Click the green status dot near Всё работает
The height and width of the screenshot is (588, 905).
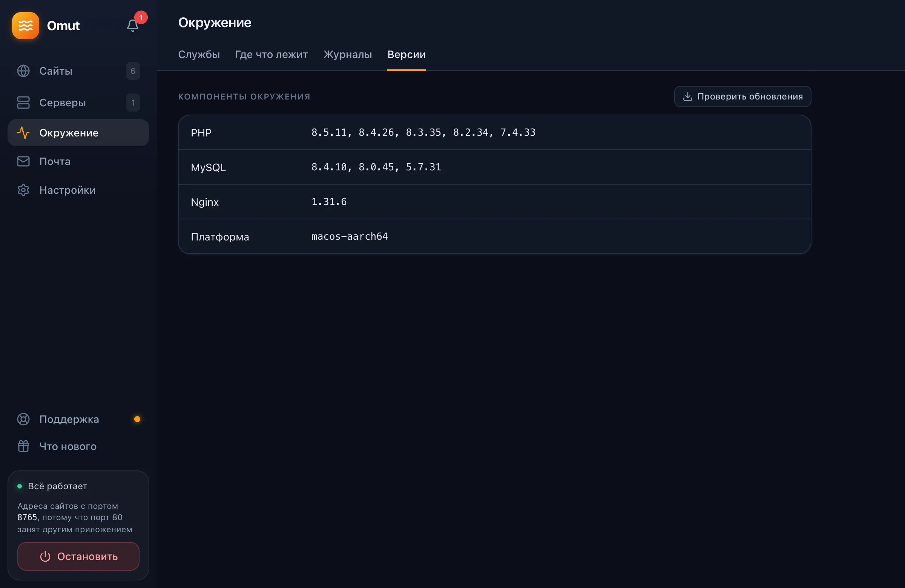20,486
